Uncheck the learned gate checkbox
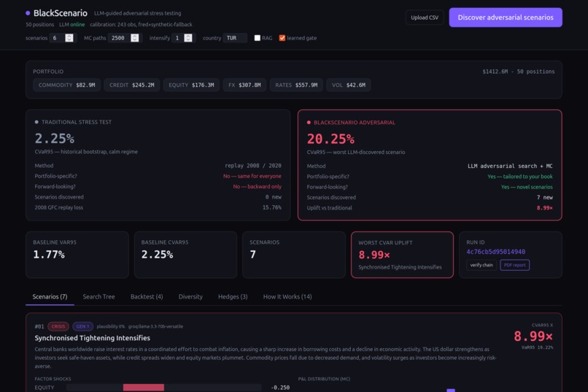Screen dimensions: 588x392 pos(282,38)
